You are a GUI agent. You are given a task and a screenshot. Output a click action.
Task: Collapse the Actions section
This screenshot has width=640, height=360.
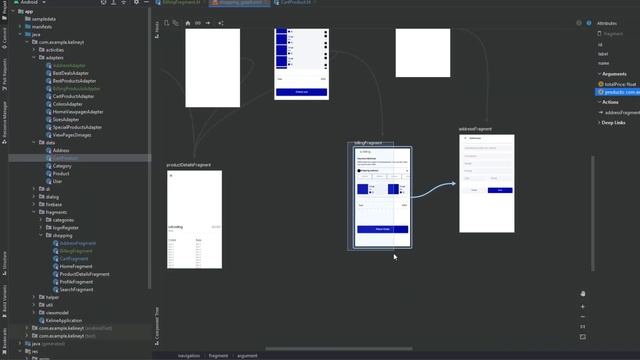(600, 102)
